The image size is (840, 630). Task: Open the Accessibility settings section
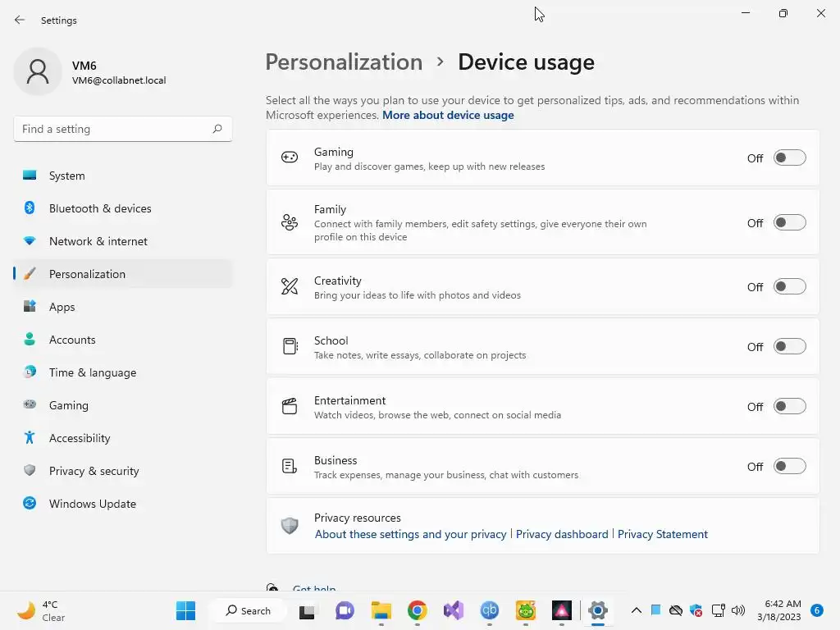pyautogui.click(x=80, y=438)
